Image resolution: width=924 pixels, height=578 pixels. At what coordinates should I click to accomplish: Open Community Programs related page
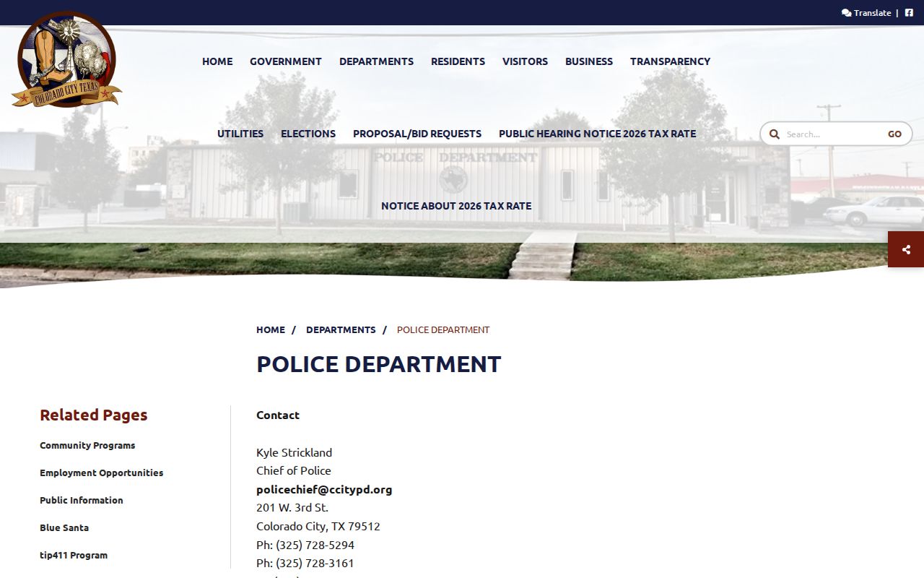tap(87, 445)
